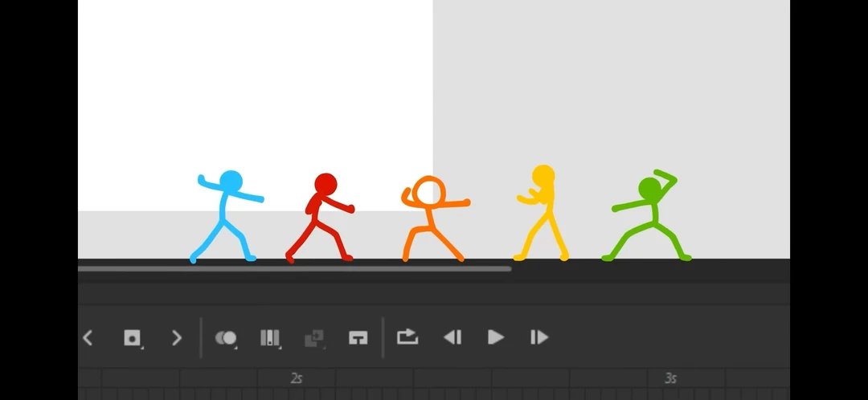Center the frame in timeline
The height and width of the screenshot is (400, 868).
pos(358,337)
